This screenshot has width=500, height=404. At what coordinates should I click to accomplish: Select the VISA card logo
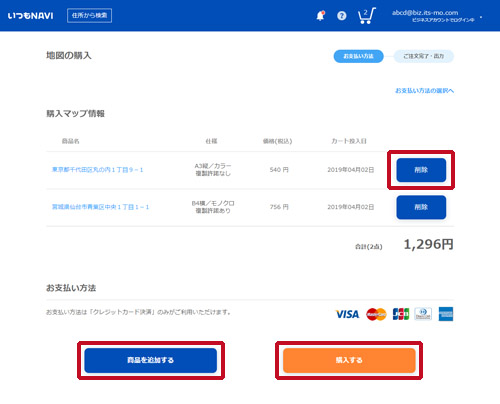point(347,314)
